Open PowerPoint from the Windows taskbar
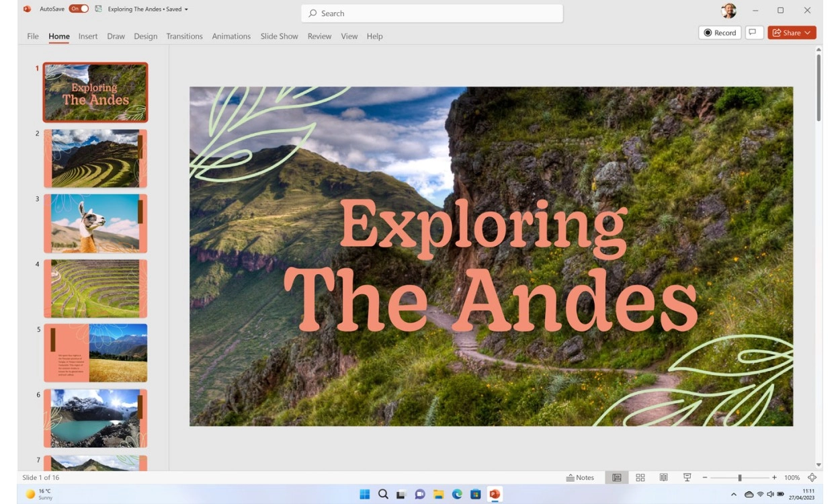840x504 pixels. [495, 494]
